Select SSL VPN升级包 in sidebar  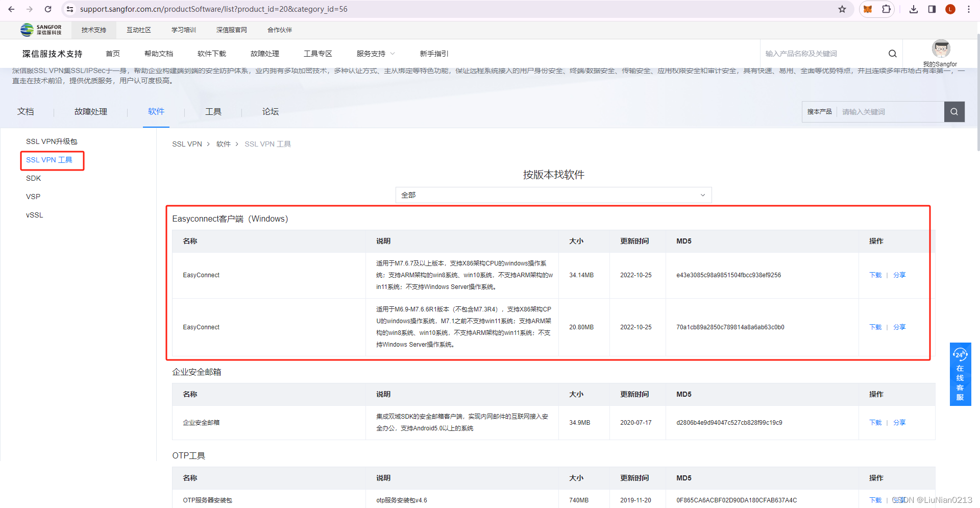pos(52,141)
